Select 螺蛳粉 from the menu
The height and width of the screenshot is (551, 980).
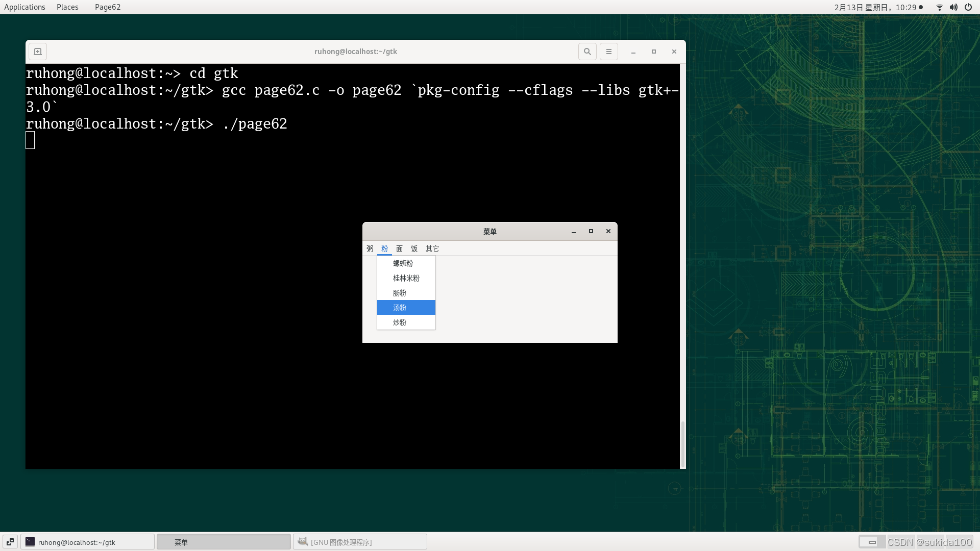[x=403, y=263]
